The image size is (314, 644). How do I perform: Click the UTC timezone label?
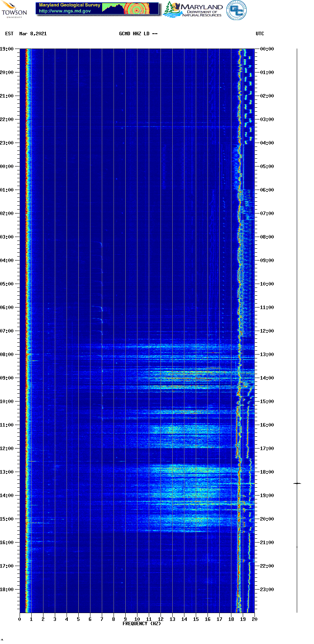[x=260, y=34]
